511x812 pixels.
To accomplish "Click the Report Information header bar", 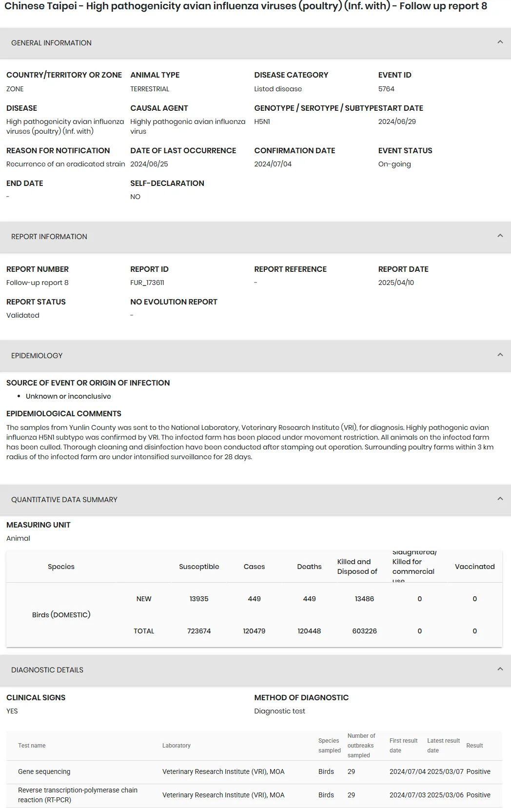I will (x=255, y=237).
